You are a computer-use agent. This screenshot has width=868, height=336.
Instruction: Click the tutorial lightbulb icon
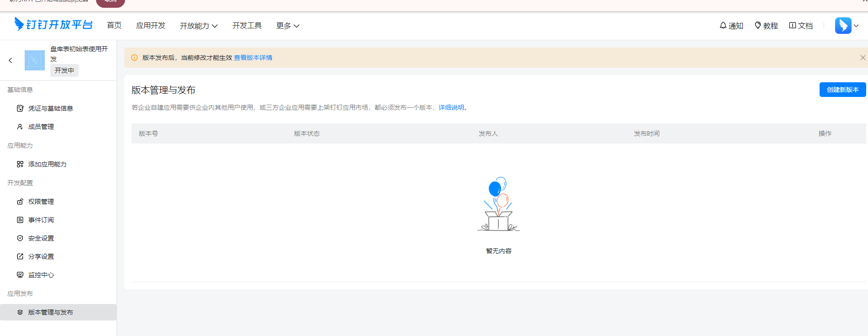tap(758, 26)
